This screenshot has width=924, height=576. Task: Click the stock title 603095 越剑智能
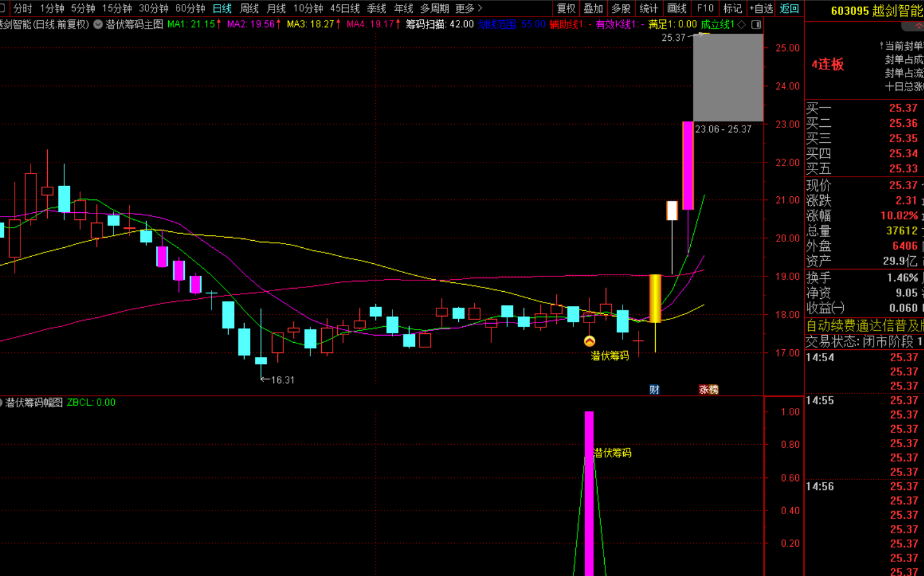[x=877, y=11]
